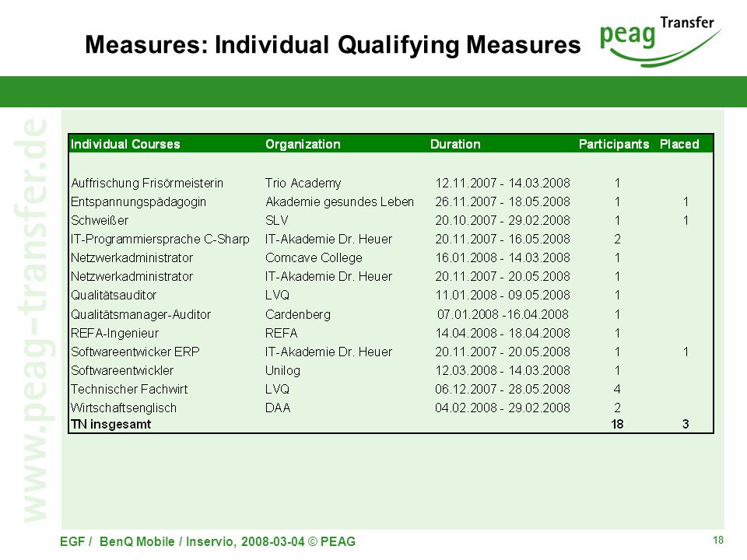Select duration '06.12.2007 - 28.05.2008'

click(x=502, y=389)
